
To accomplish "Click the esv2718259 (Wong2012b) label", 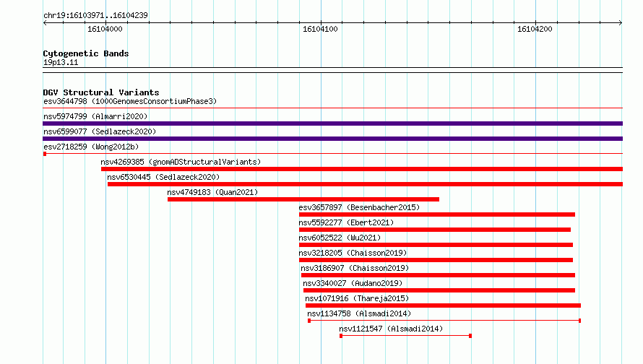I will tap(91, 147).
